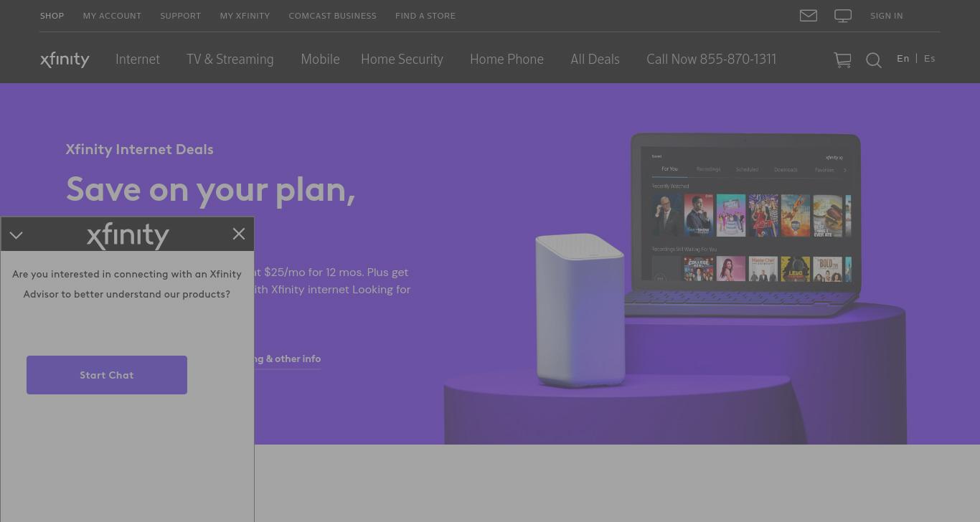Open the mail envelope icon
The height and width of the screenshot is (522, 980).
[809, 16]
